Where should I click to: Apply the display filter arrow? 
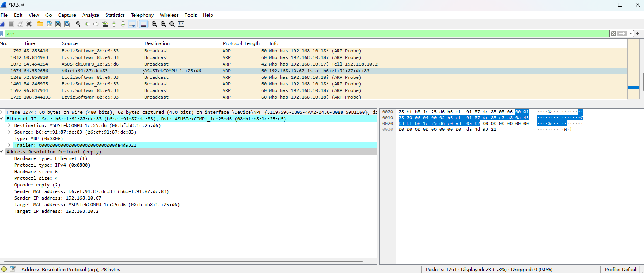622,34
